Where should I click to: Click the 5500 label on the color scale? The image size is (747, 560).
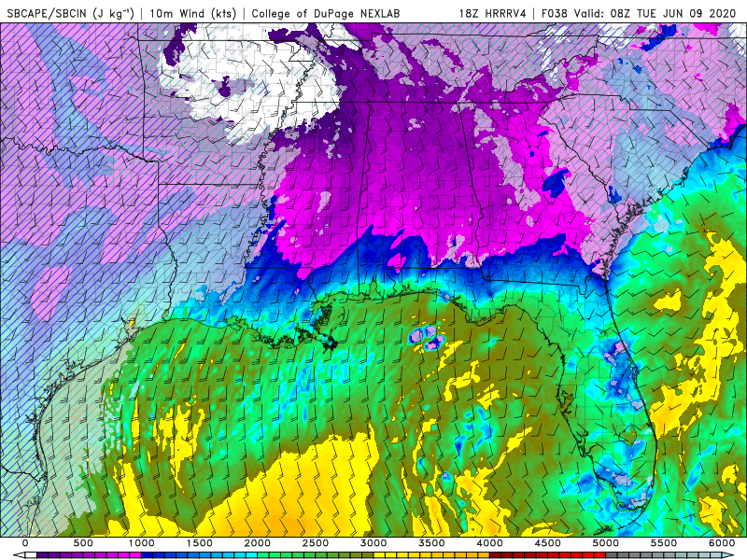(x=664, y=543)
